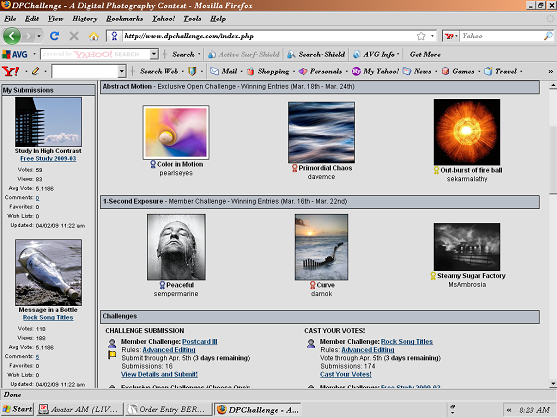
Task: Open the Free Study 2009-03 link
Action: (48, 158)
